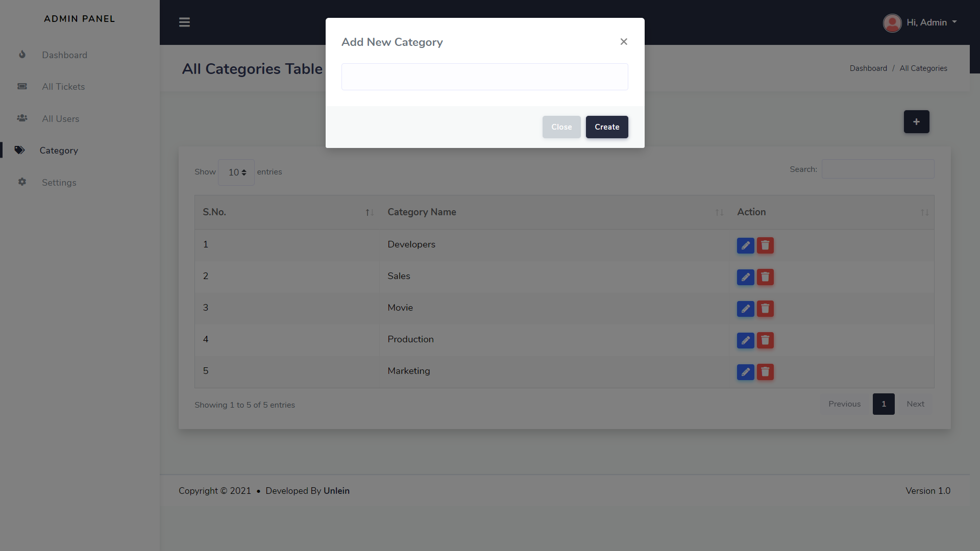The height and width of the screenshot is (551, 980).
Task: Go to All Users in the sidebar
Action: click(x=60, y=119)
